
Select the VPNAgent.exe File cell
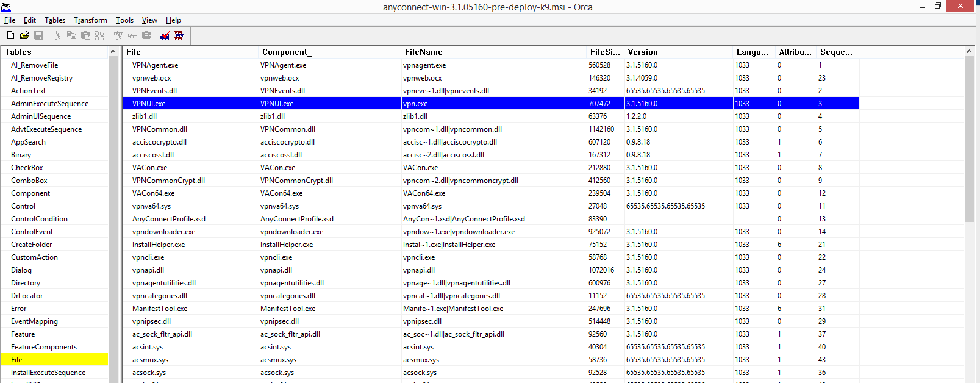tap(156, 65)
